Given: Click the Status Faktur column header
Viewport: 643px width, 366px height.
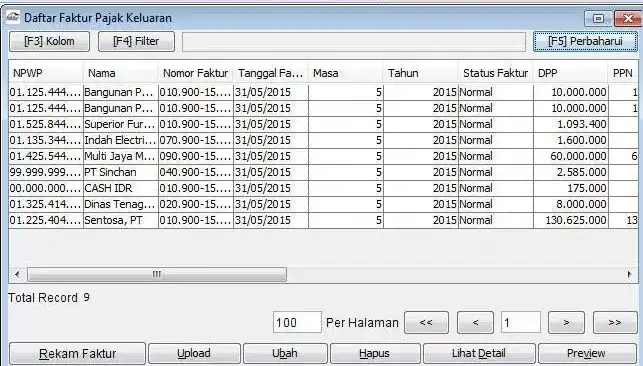Looking at the screenshot, I should tap(496, 73).
